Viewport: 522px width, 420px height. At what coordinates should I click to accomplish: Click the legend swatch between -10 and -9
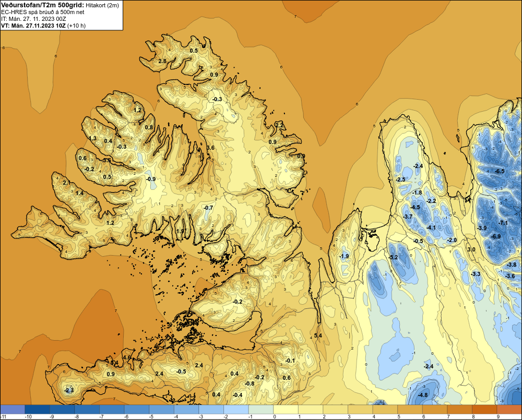[x=37, y=410]
